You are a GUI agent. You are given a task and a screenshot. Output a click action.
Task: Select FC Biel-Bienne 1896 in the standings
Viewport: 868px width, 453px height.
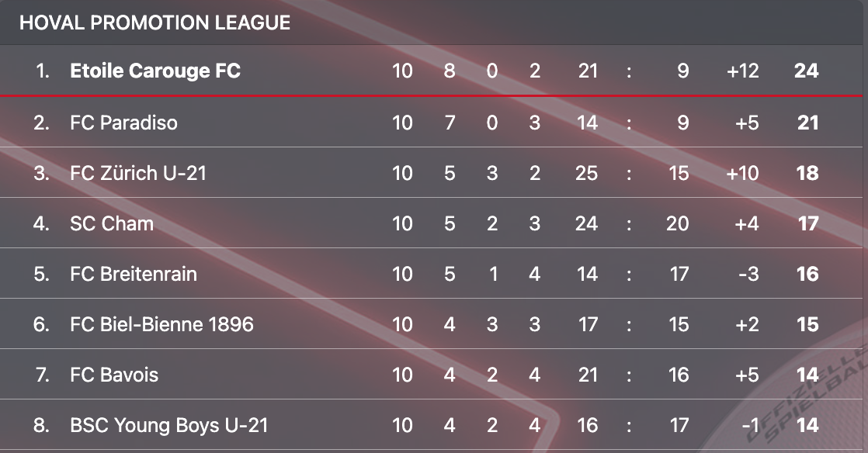161,324
